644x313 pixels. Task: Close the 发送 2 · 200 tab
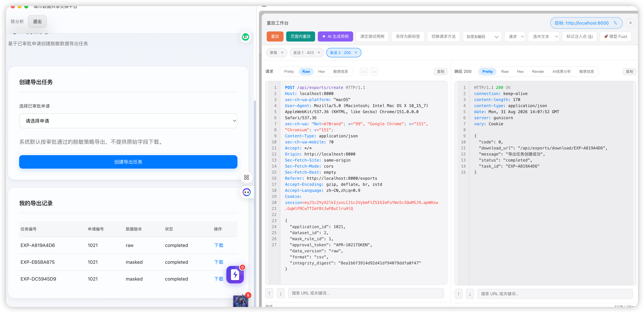(356, 52)
